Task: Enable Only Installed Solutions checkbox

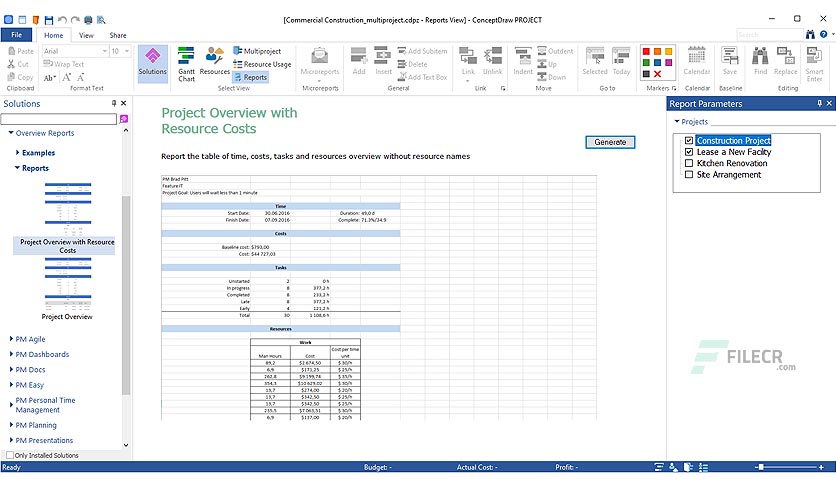Action: click(10, 455)
